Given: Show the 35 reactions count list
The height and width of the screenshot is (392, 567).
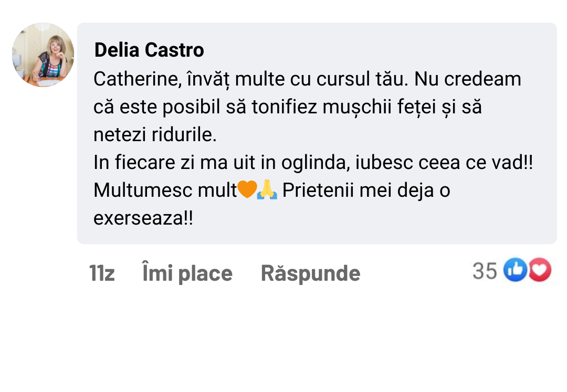Looking at the screenshot, I should (x=485, y=271).
